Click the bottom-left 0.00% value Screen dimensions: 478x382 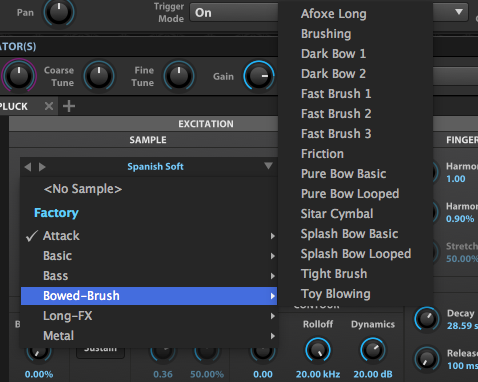(39, 374)
